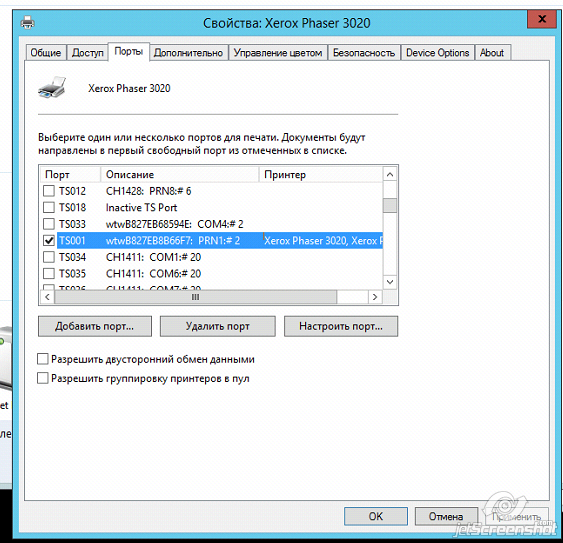The height and width of the screenshot is (543, 563).
Task: Click the vertical scrollbar thumb of the port list
Action: point(390,205)
